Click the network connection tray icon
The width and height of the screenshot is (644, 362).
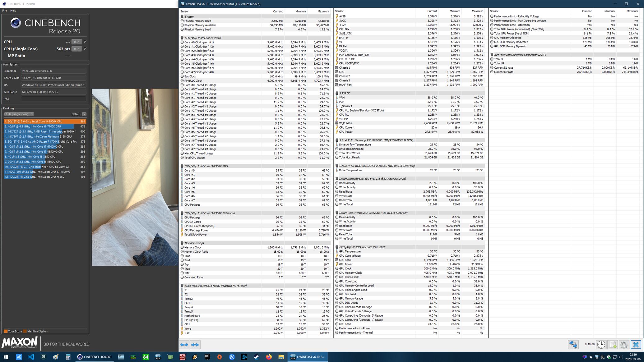614,357
